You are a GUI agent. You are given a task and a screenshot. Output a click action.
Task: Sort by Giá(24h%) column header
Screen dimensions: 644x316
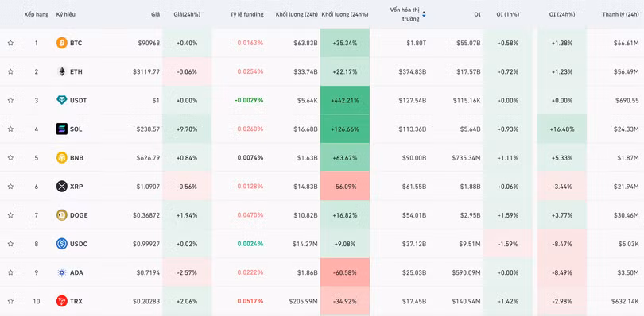click(187, 14)
